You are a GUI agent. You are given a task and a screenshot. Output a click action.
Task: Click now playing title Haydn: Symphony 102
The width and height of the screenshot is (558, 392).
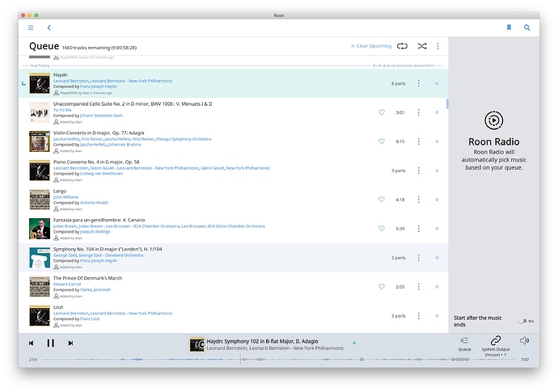(262, 341)
